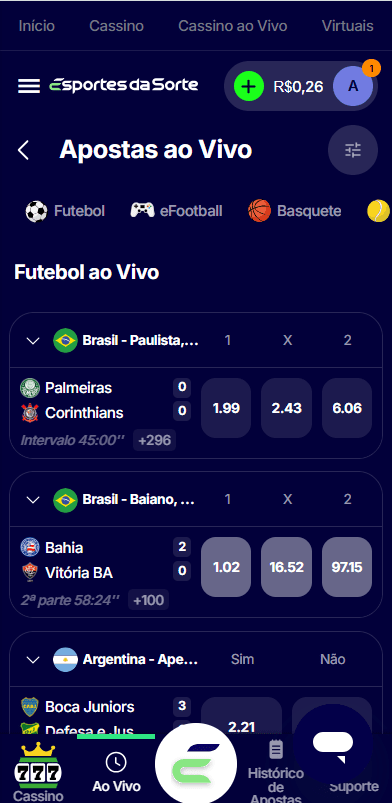Viewport: 392px width, 803px height.
Task: Open the user avatar A profile
Action: pos(353,86)
